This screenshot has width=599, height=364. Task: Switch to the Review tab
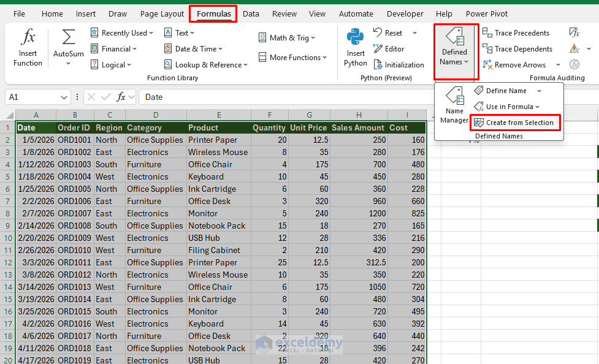[284, 13]
